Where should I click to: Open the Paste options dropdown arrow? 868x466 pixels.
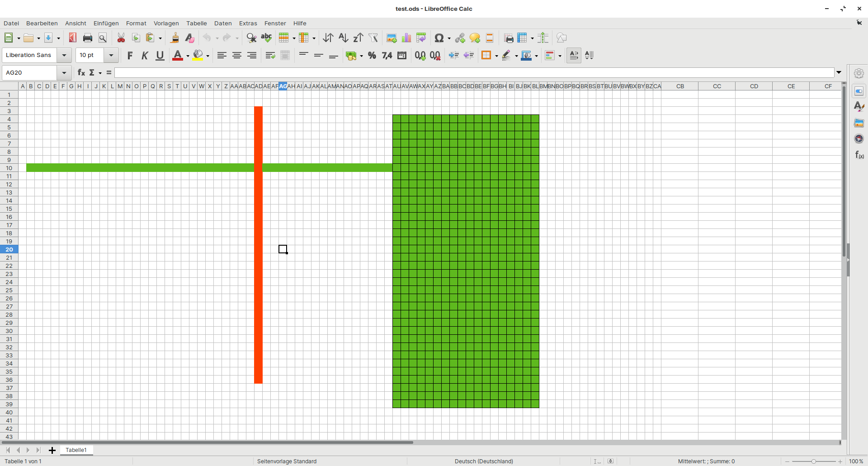(x=160, y=38)
